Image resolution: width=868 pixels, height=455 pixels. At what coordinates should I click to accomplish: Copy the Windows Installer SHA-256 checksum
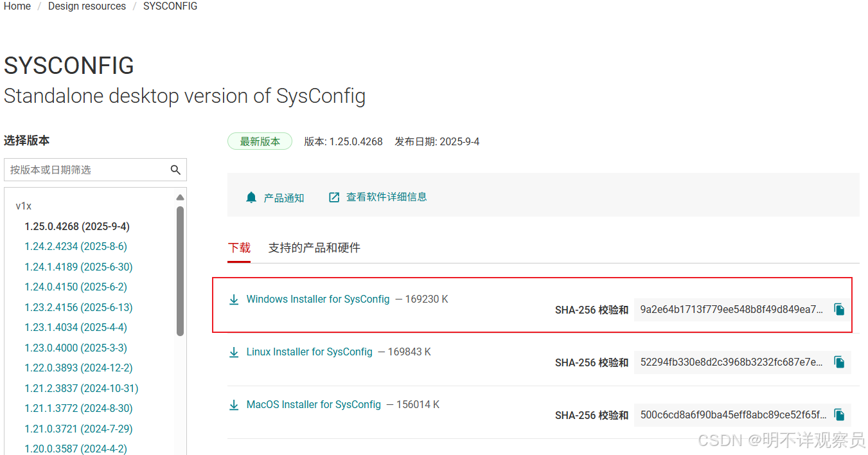pos(839,310)
